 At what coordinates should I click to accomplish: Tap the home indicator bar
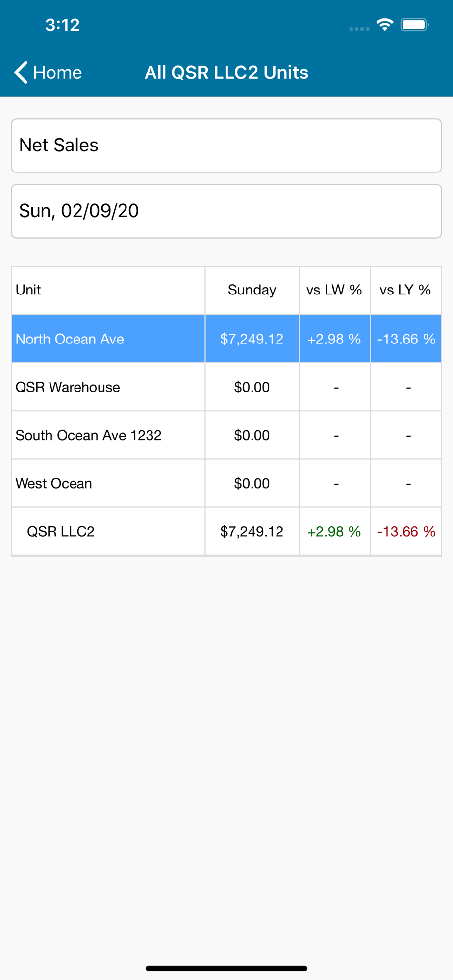coord(226,968)
